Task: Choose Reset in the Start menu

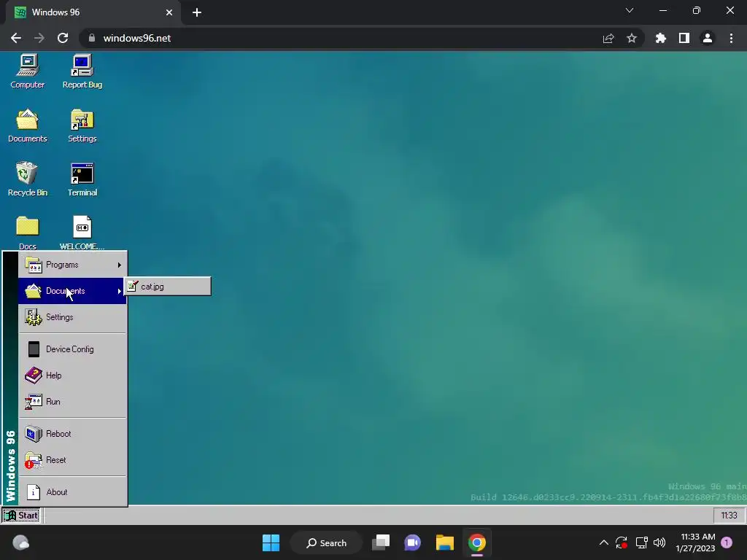Action: [x=72, y=460]
